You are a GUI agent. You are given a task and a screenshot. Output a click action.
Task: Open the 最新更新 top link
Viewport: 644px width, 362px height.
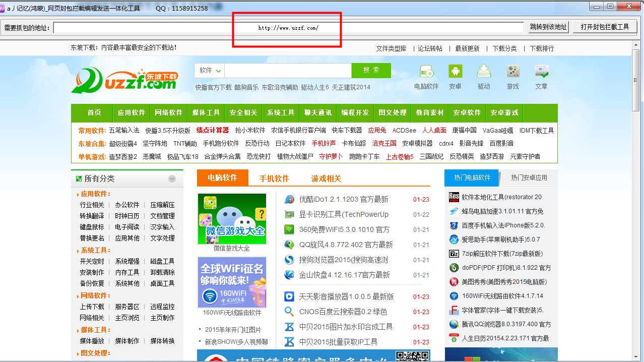click(x=467, y=48)
